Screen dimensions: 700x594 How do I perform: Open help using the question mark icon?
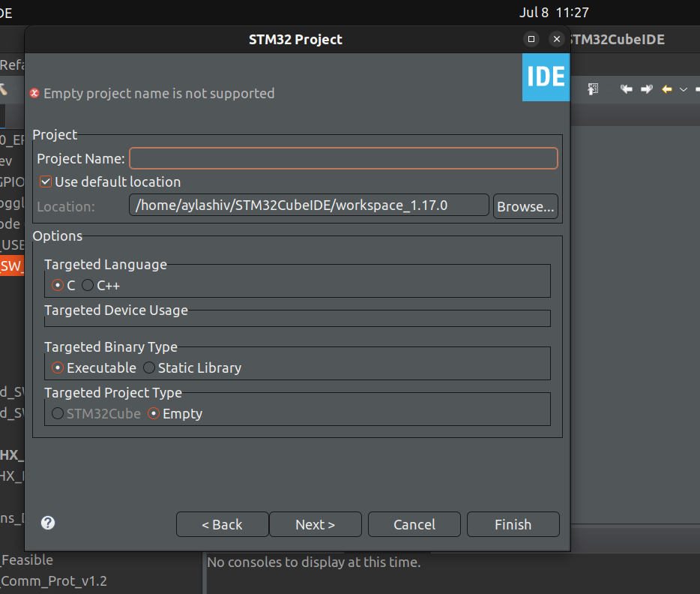pyautogui.click(x=47, y=523)
